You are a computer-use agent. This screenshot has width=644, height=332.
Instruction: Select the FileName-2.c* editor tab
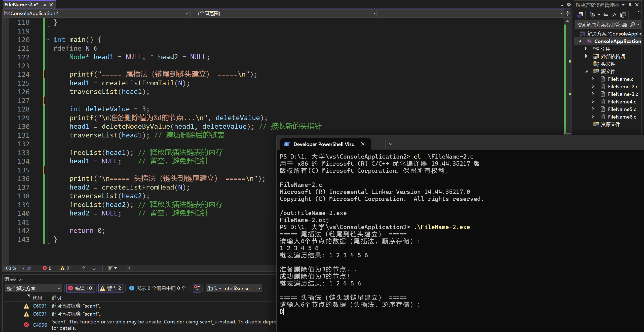(21, 5)
